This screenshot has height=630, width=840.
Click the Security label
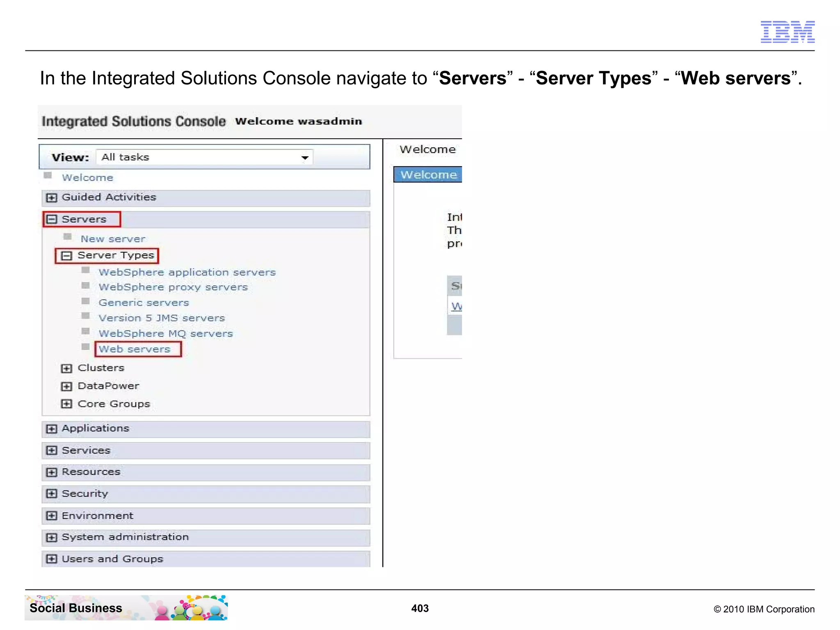tap(85, 494)
